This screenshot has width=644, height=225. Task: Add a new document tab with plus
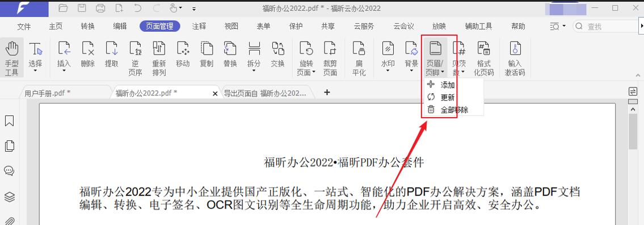(327, 92)
